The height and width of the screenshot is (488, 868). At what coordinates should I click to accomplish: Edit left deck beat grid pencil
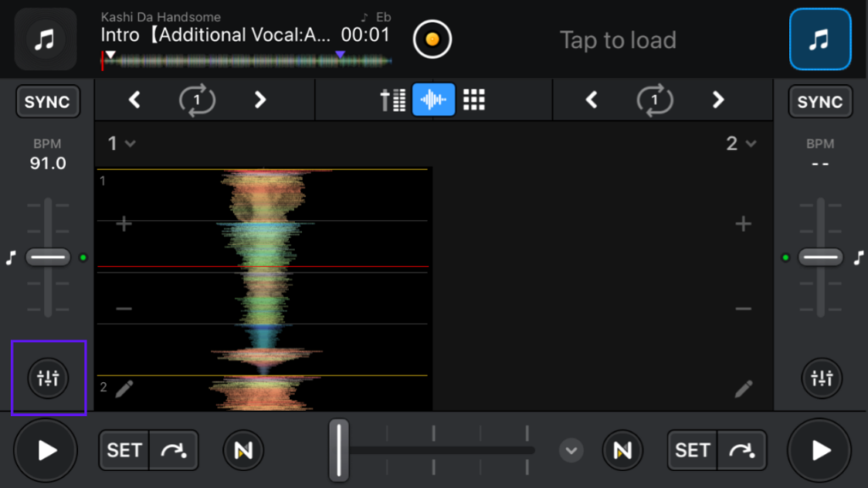click(125, 389)
